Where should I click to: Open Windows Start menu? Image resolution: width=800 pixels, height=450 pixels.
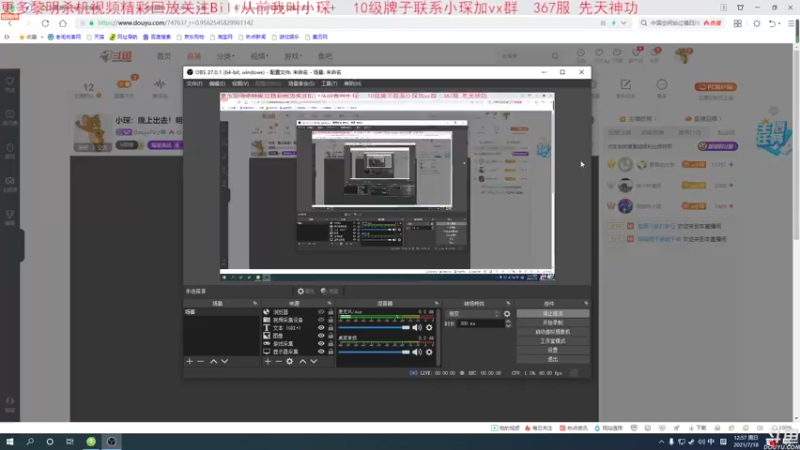pos(10,441)
